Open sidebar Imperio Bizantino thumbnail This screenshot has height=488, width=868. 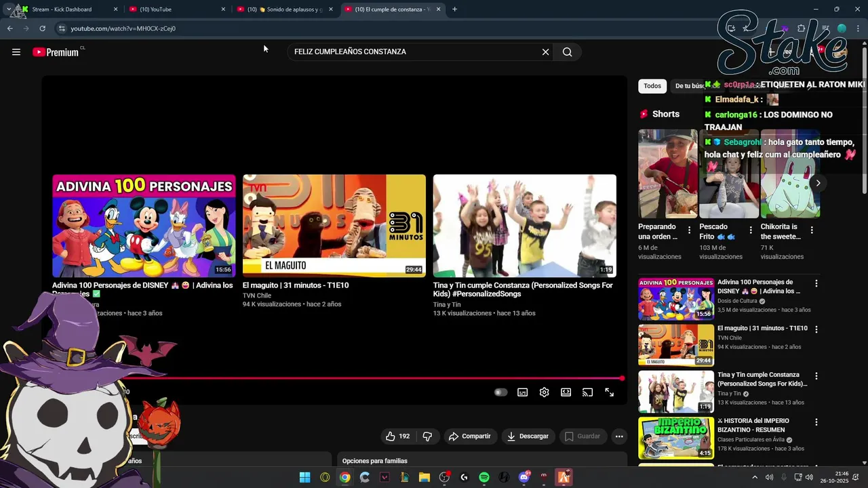click(x=676, y=439)
